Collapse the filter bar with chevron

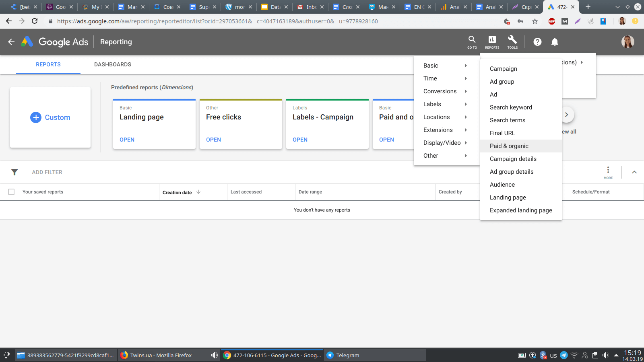tap(634, 172)
